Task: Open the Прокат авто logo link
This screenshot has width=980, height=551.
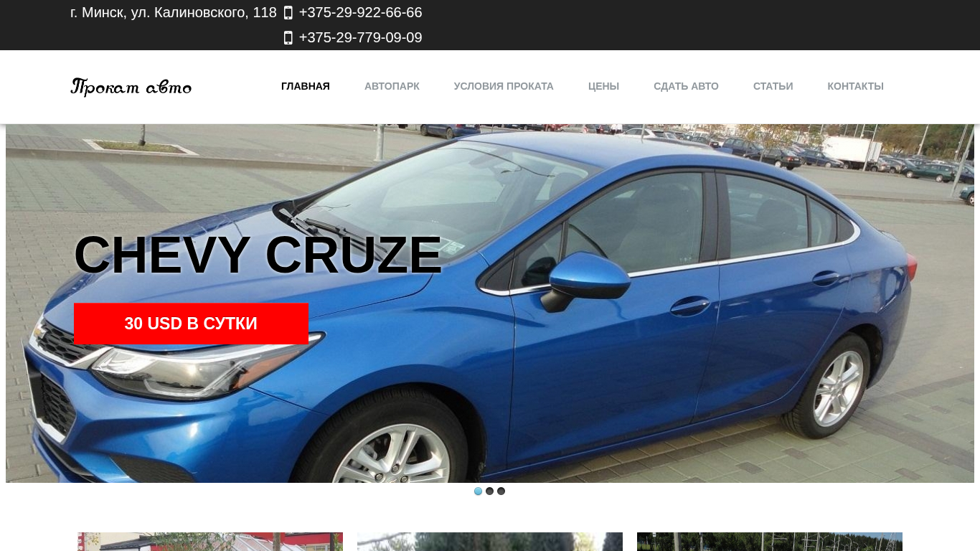Action: pyautogui.click(x=131, y=87)
